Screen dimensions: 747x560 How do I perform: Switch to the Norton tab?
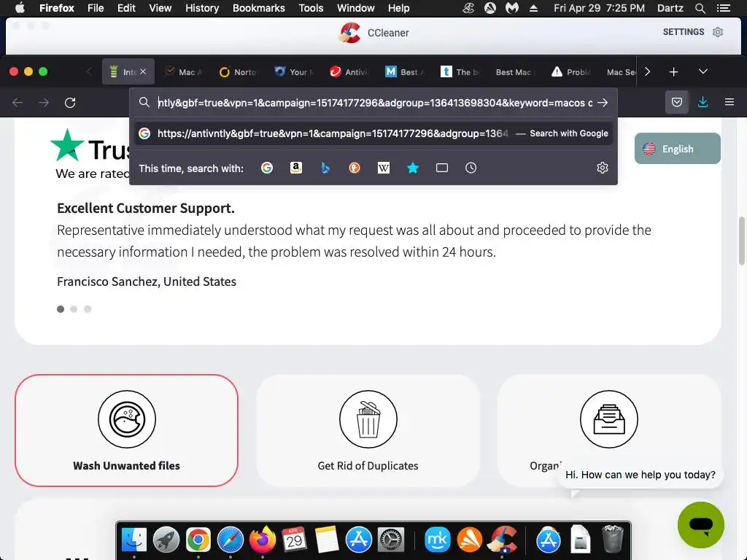tap(239, 72)
